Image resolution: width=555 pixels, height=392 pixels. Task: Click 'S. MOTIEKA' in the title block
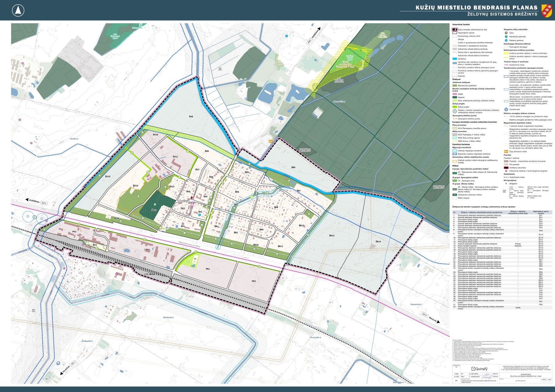coord(474,374)
